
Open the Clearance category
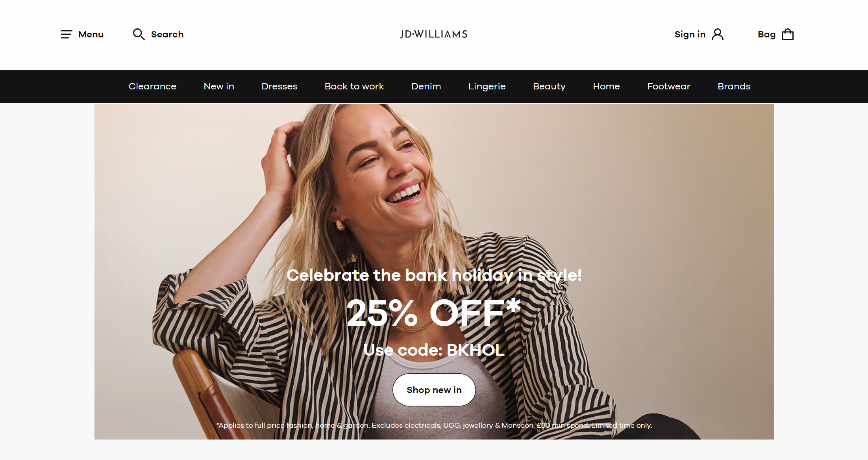click(x=152, y=86)
